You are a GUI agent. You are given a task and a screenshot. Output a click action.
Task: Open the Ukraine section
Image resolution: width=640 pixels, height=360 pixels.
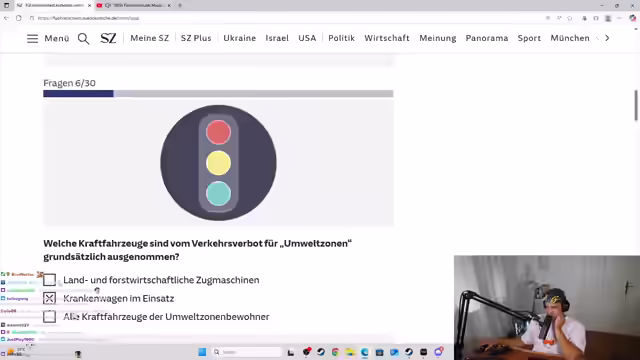[x=240, y=38]
